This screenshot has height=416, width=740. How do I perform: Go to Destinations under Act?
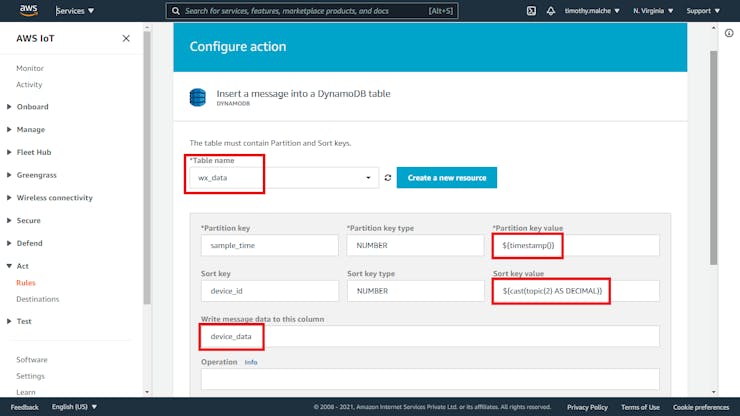coord(38,299)
